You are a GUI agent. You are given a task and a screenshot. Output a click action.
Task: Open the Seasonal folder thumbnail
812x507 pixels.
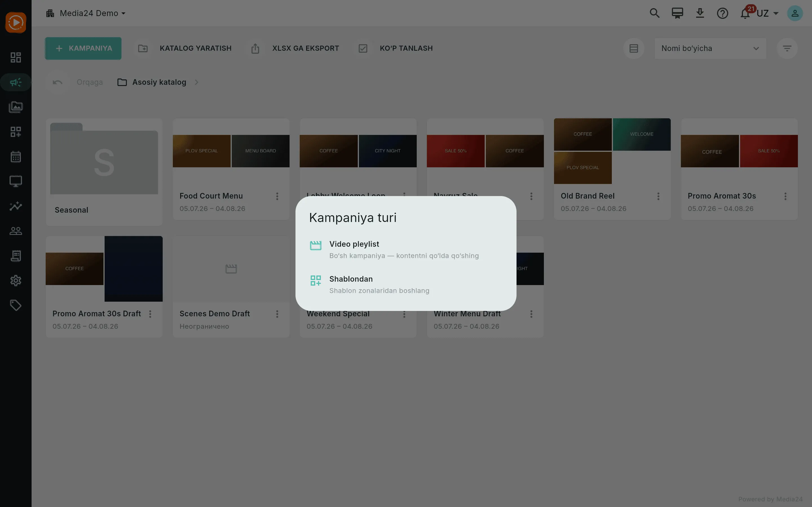pos(104,159)
